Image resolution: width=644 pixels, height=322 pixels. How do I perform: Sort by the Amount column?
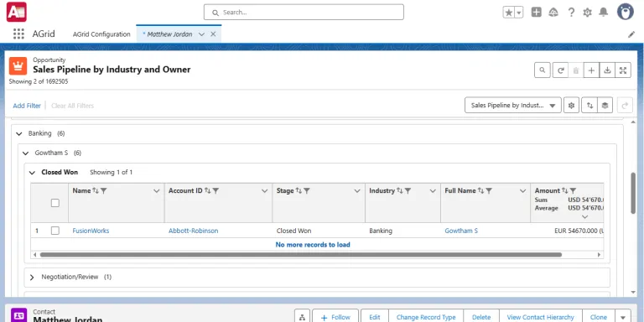coord(565,190)
